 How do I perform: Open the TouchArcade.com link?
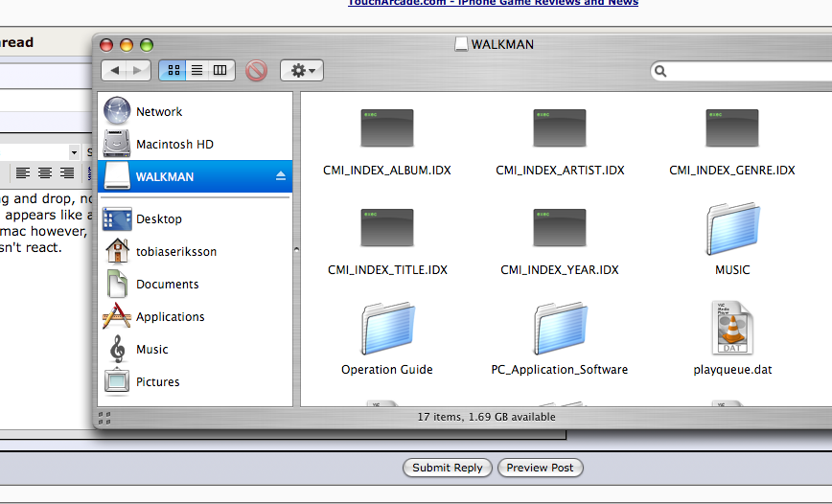(493, 3)
